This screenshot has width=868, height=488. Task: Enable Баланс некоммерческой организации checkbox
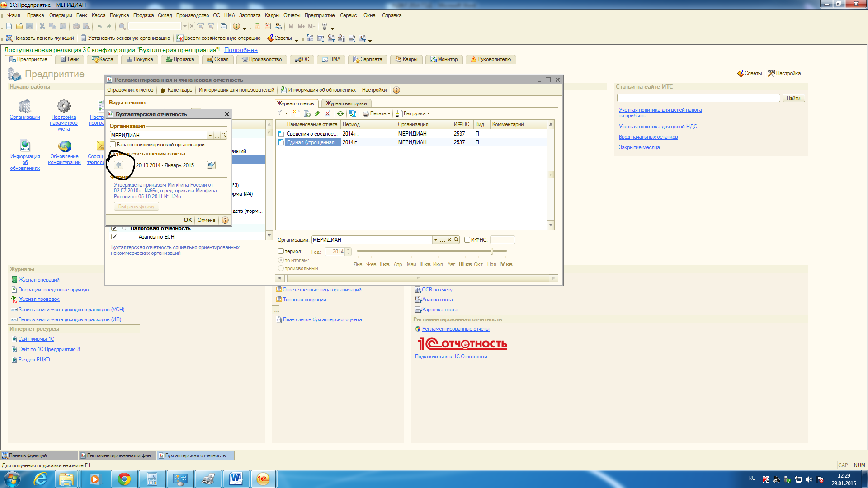pos(113,145)
